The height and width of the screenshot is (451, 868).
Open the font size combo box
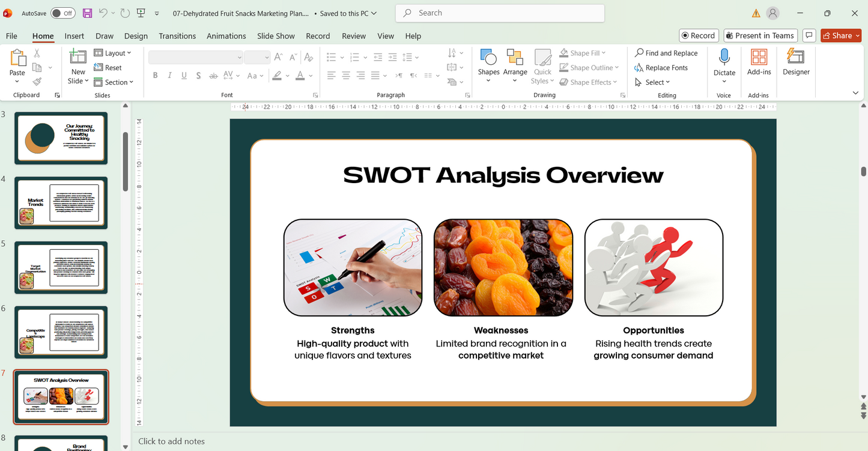click(x=257, y=58)
